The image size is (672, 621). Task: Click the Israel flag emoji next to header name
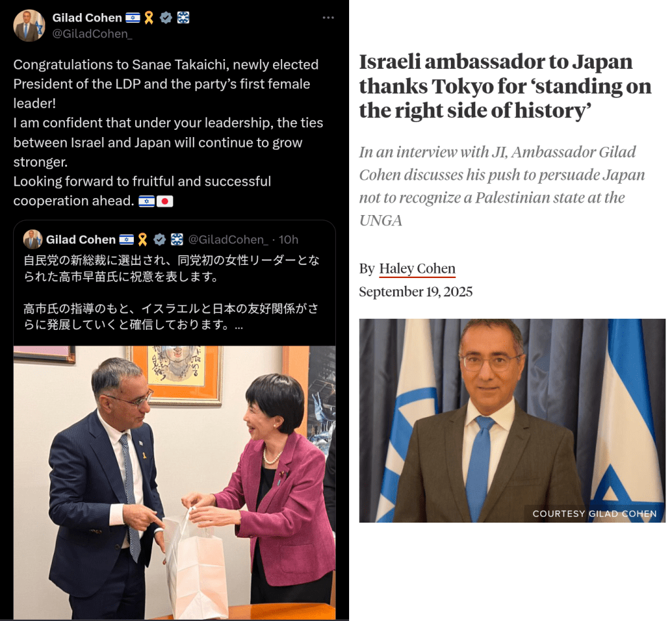pos(133,18)
